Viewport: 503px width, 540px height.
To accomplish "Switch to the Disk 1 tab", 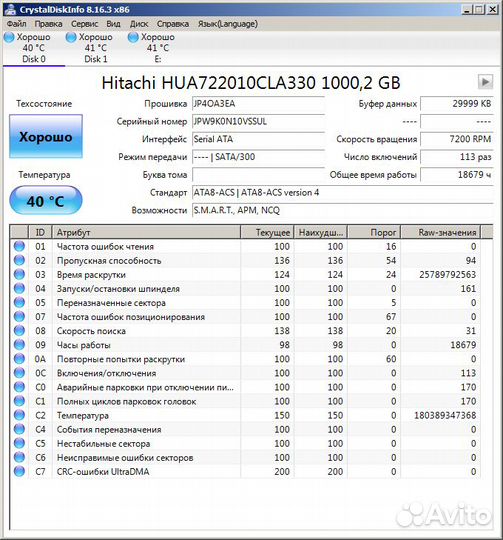I will (96, 48).
